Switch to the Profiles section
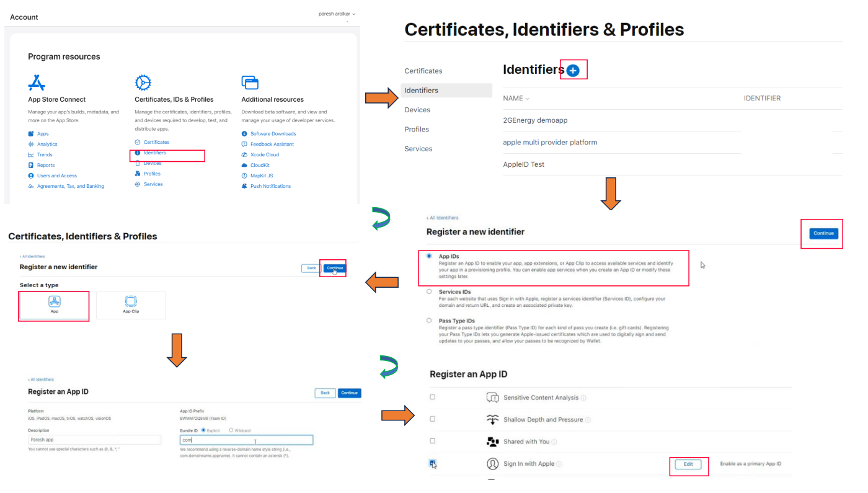 417,128
